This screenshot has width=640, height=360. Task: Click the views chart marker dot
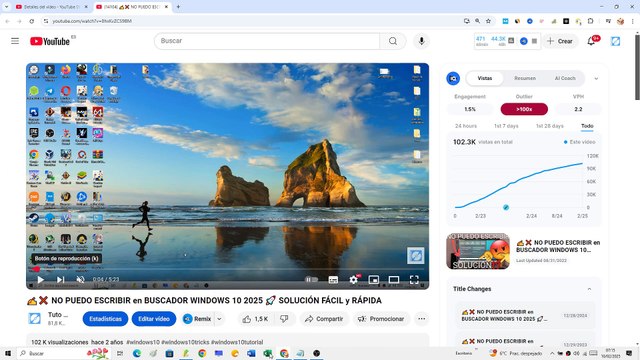(x=506, y=207)
